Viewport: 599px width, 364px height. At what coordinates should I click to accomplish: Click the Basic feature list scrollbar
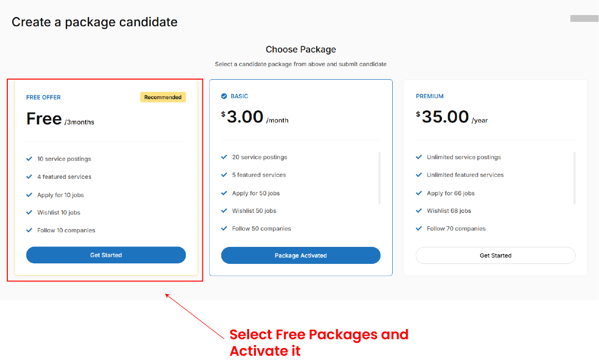(x=380, y=178)
